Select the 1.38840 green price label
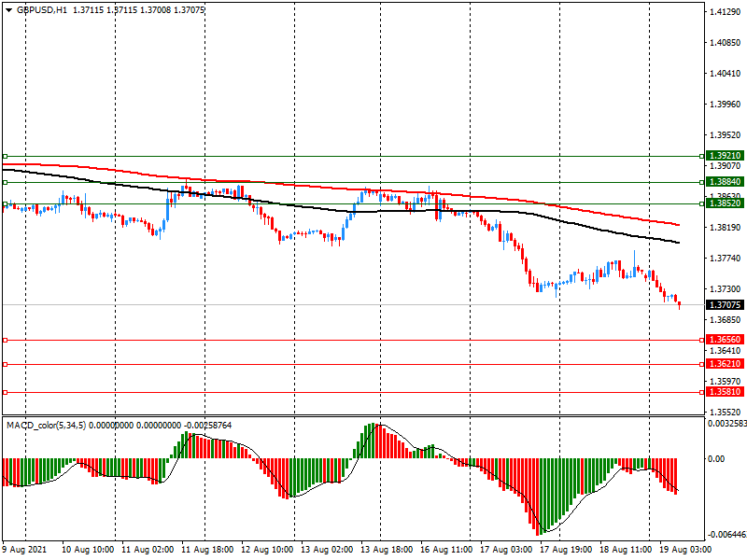This screenshot has width=747, height=560. pyautogui.click(x=725, y=182)
